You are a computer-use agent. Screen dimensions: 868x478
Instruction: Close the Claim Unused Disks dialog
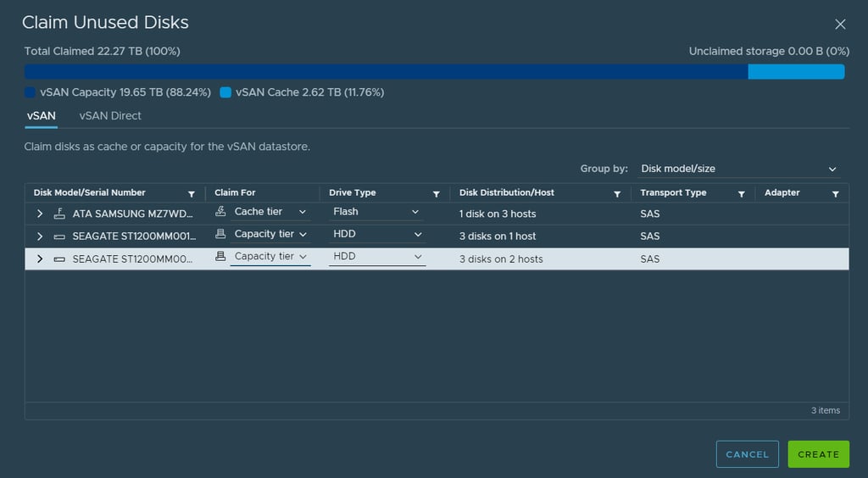[840, 25]
